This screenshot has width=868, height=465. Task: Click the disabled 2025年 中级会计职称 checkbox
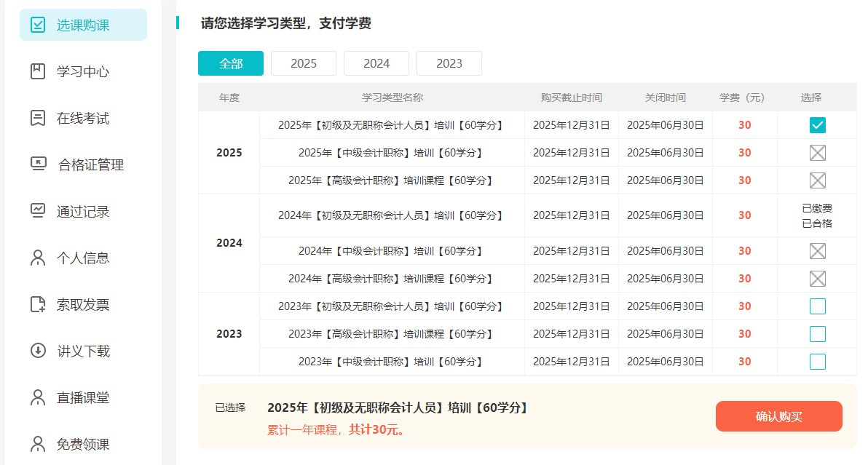click(x=817, y=153)
